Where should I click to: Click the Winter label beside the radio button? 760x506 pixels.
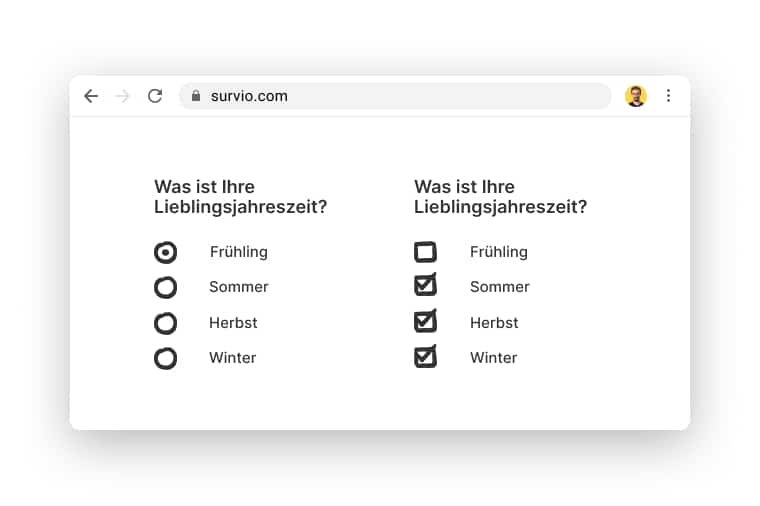(x=233, y=358)
